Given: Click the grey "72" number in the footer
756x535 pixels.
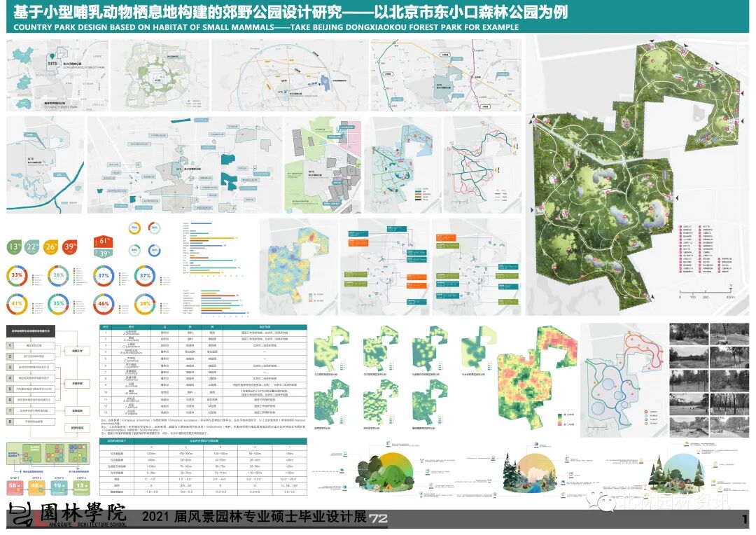Looking at the screenshot, I should pos(379,519).
